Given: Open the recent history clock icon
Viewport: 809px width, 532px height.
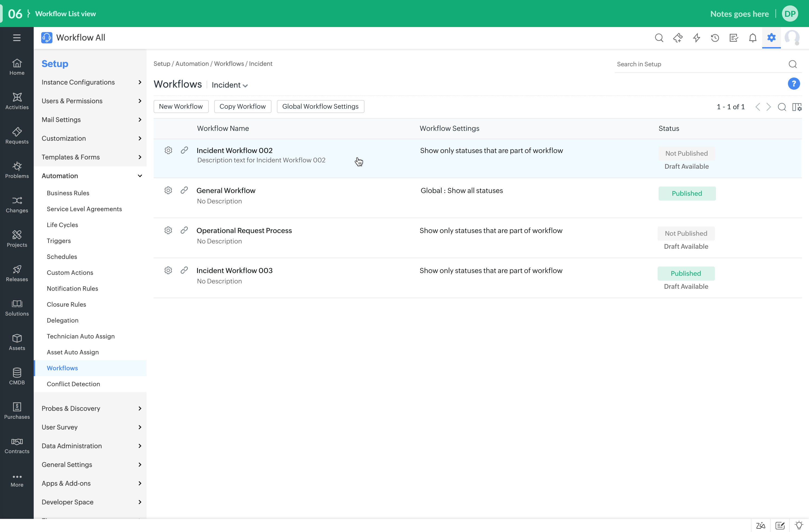Looking at the screenshot, I should point(715,38).
